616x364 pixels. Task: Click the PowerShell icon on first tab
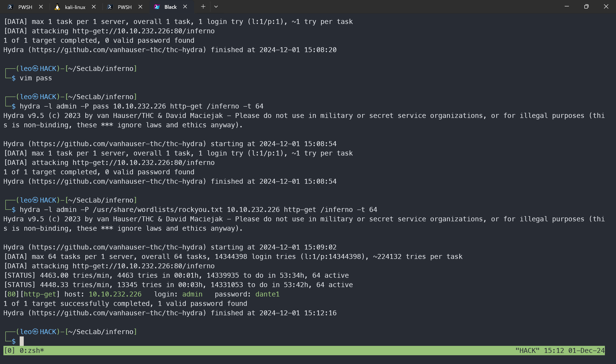[10, 7]
